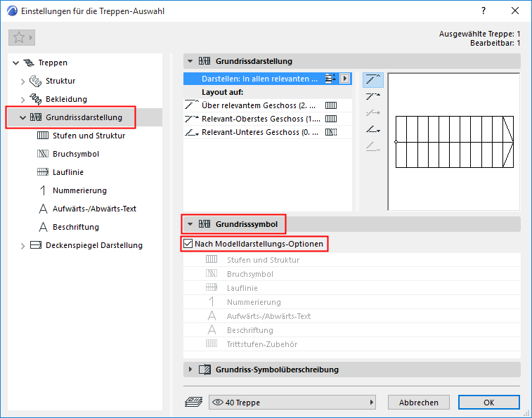This screenshot has width=532, height=418.
Task: Confirm with the OK button
Action: pos(488,403)
